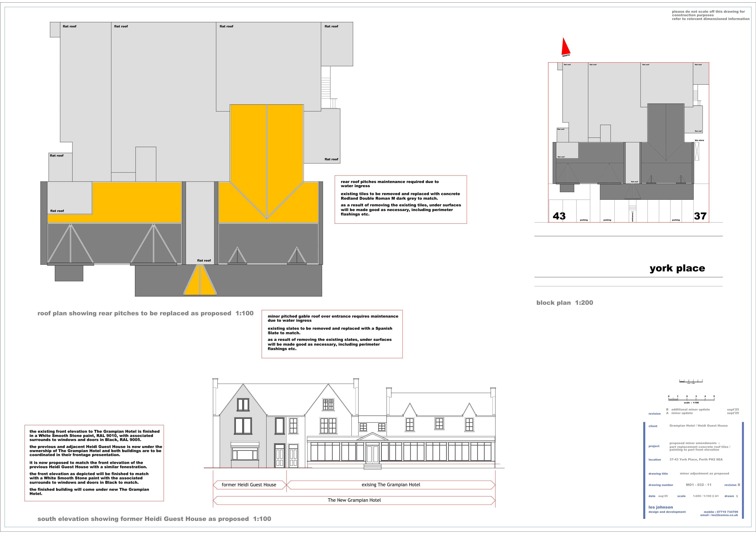
Task: Click the 'bin store' label
Action: point(699,140)
